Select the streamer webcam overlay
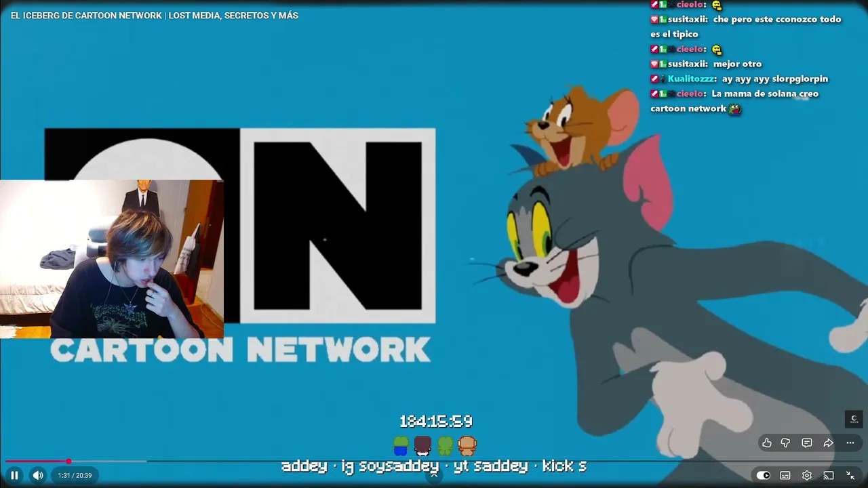Screen dimensions: 868x488 coord(112,259)
